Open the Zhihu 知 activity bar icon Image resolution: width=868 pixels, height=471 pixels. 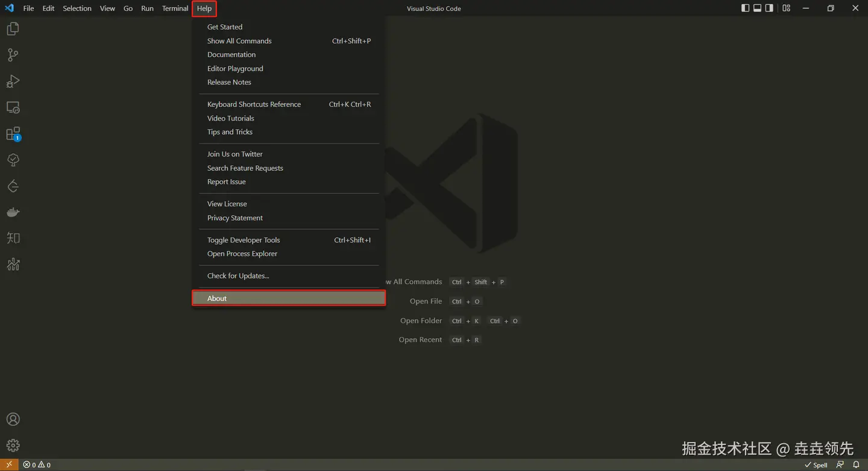pos(13,238)
